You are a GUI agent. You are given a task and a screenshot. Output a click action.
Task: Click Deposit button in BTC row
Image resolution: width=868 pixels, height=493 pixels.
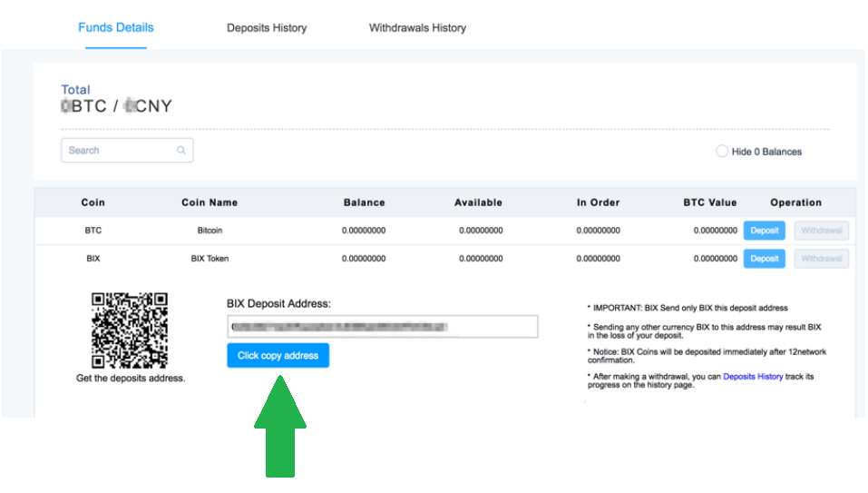tap(764, 231)
